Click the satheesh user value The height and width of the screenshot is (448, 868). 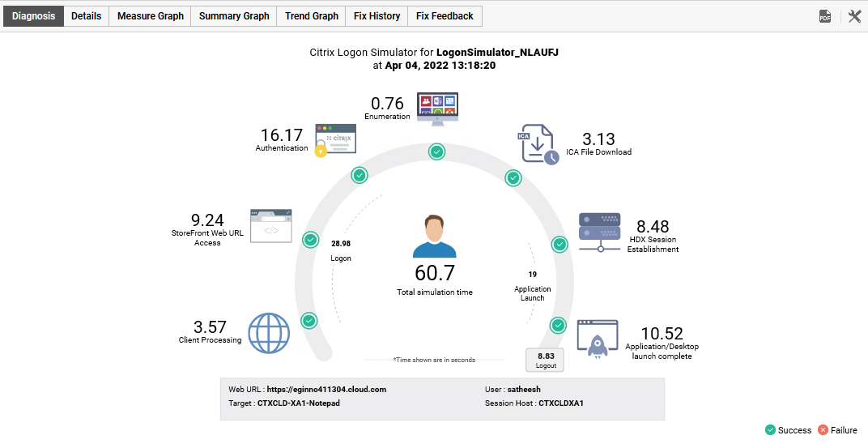524,390
